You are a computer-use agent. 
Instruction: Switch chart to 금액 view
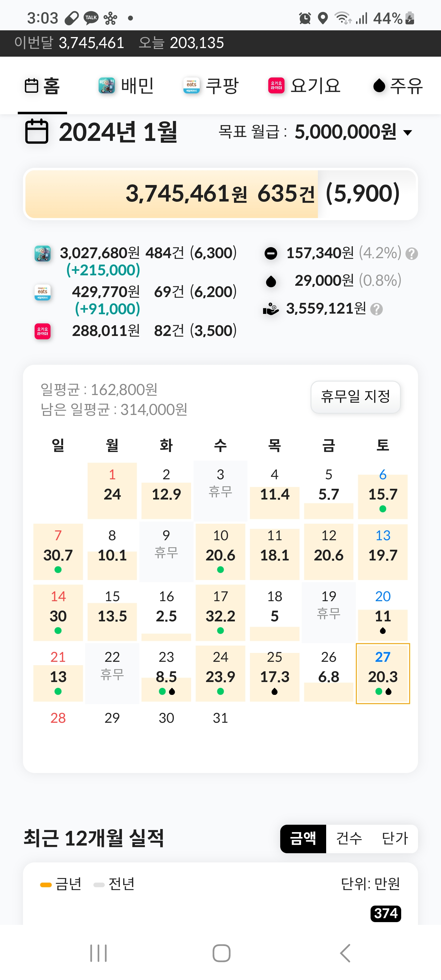coord(303,839)
